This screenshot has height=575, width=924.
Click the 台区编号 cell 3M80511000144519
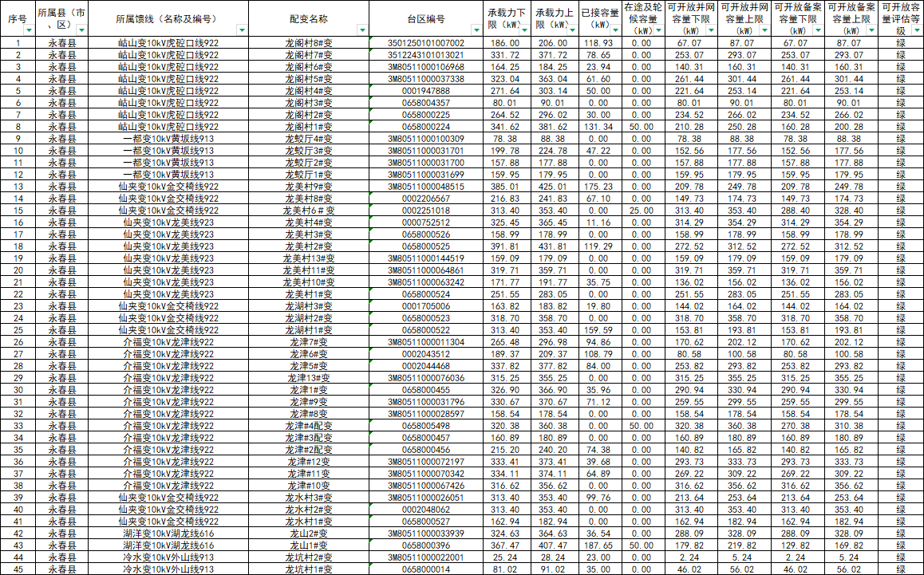coord(426,258)
